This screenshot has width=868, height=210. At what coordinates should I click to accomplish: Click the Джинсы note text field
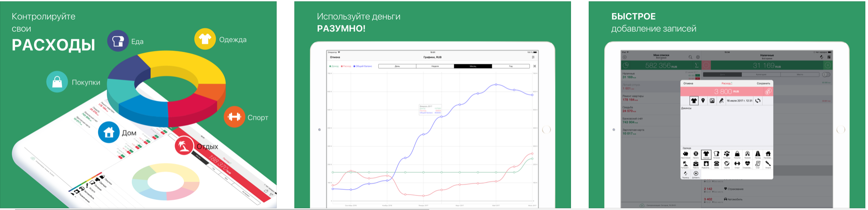[x=726, y=126]
